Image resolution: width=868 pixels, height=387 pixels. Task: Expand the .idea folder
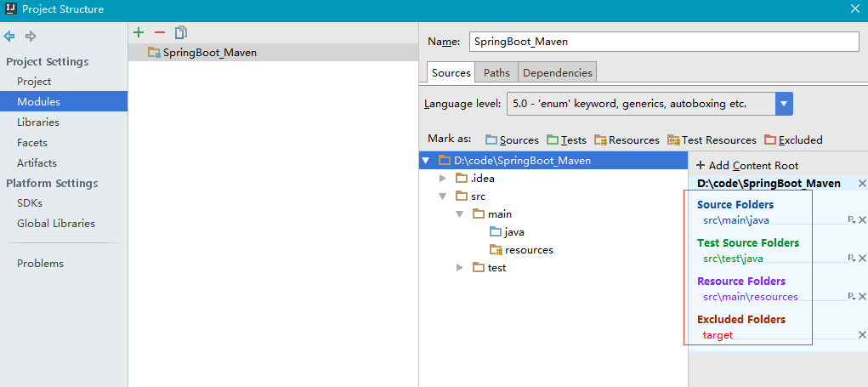pos(442,179)
